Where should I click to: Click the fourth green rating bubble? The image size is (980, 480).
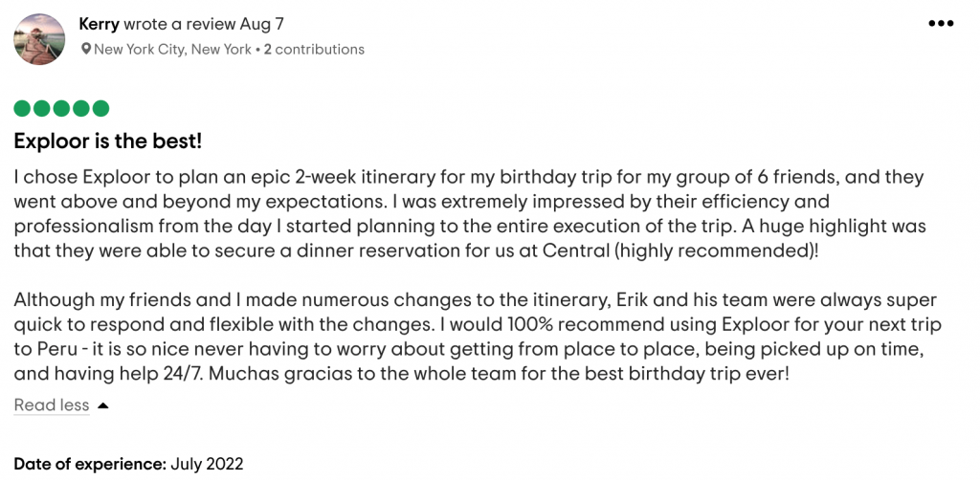click(x=81, y=109)
